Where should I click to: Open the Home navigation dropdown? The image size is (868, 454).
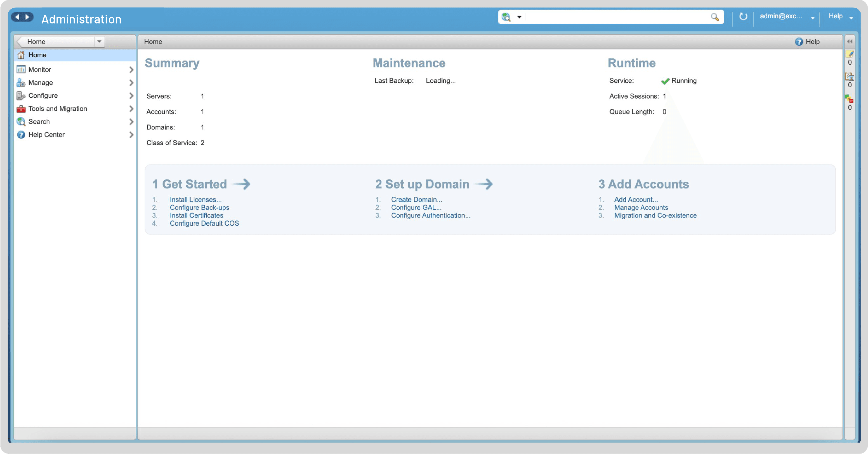[x=99, y=41]
